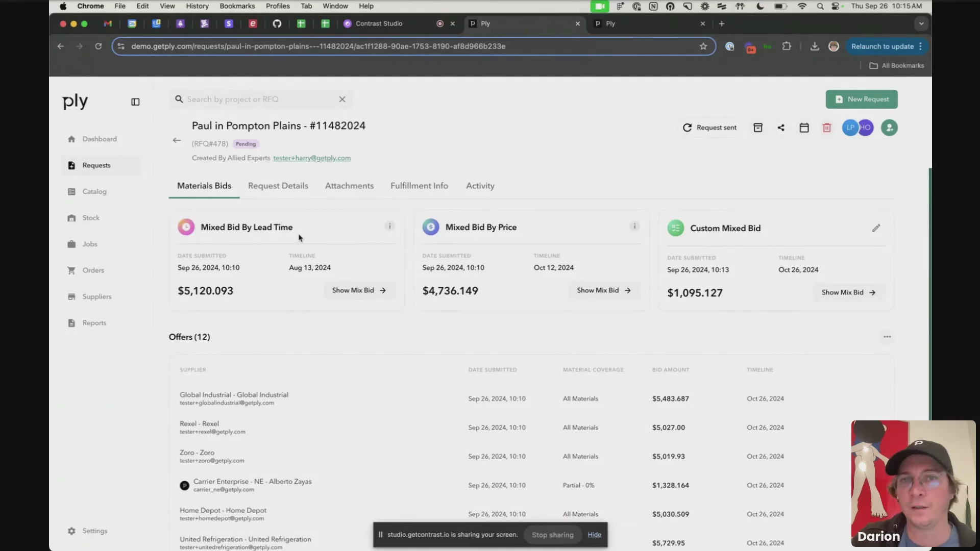Open Catalog in sidebar
This screenshot has width=980, height=551.
click(94, 191)
